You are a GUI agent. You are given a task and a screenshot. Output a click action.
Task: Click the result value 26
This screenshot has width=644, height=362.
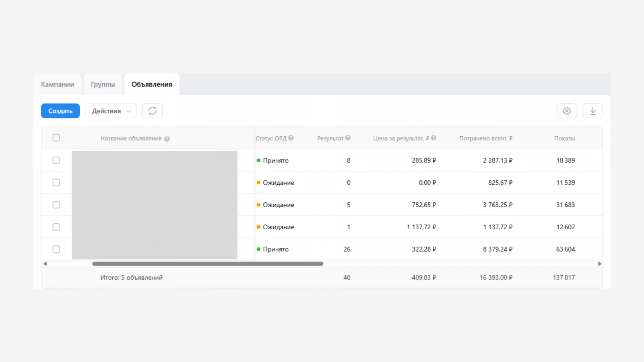tap(347, 249)
